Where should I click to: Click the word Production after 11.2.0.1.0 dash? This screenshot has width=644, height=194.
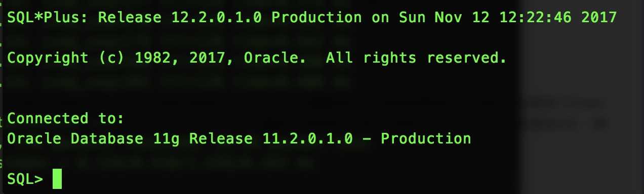point(426,138)
